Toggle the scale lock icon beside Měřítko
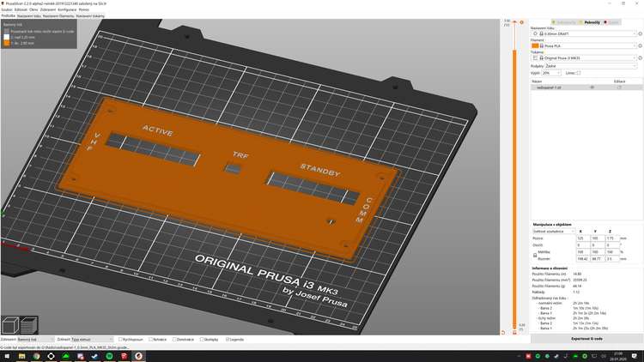 [535, 256]
